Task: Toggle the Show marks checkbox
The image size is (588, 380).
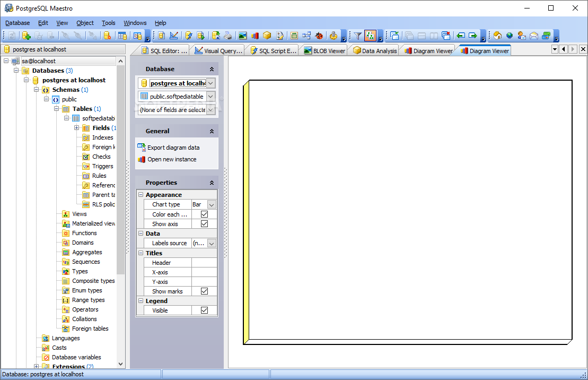Action: tap(204, 291)
